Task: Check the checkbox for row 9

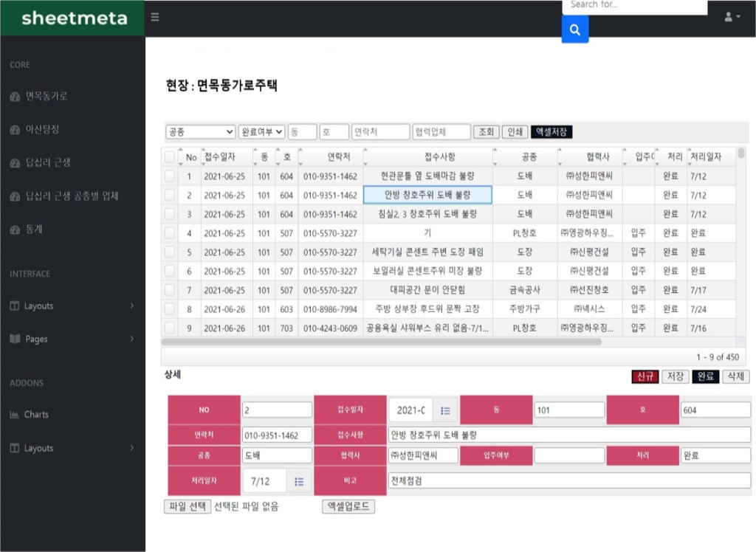Action: [x=170, y=328]
